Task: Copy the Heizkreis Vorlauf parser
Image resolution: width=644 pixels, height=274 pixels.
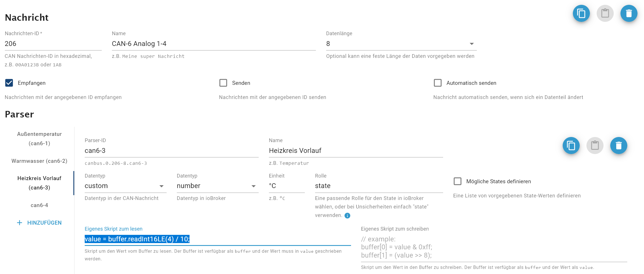Action: 571,146
